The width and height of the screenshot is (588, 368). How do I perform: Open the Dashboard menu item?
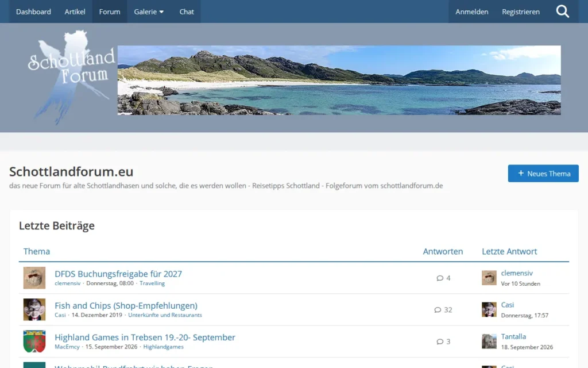click(33, 11)
